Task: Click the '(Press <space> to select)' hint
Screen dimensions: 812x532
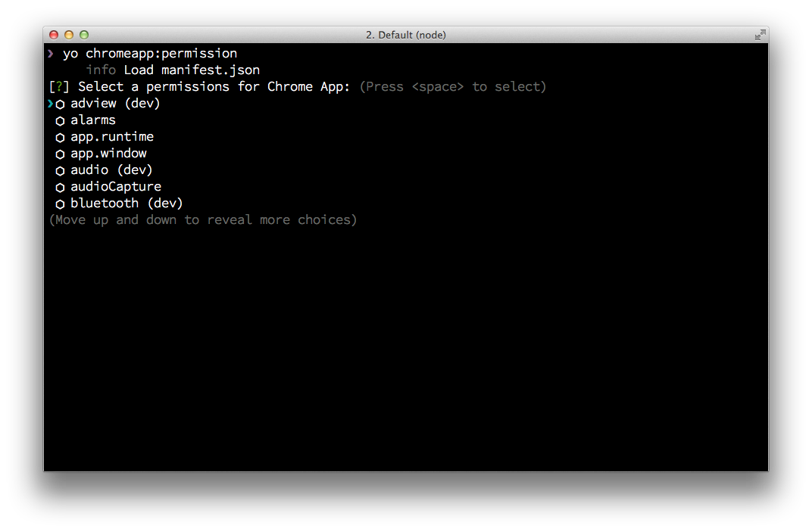Action: click(453, 86)
